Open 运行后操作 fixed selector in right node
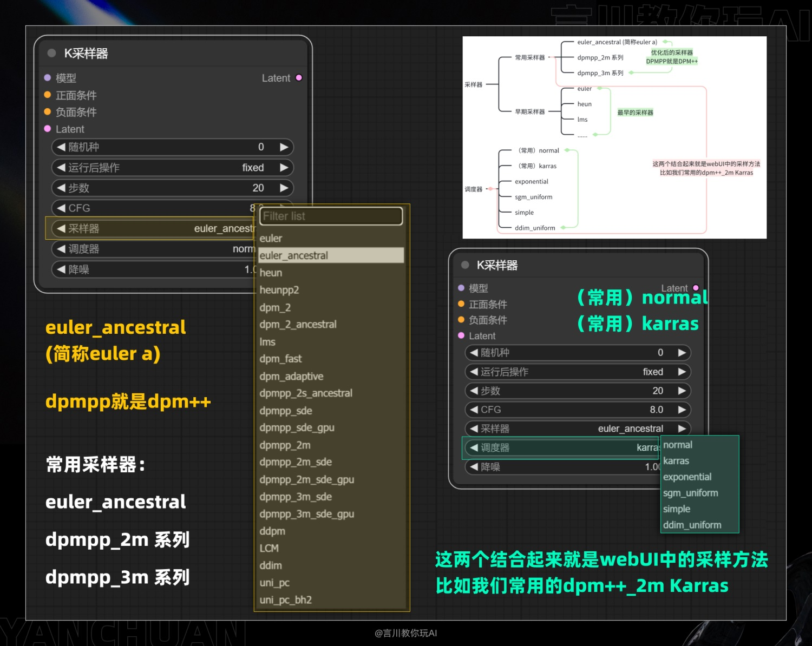The width and height of the screenshot is (812, 646). click(x=578, y=372)
